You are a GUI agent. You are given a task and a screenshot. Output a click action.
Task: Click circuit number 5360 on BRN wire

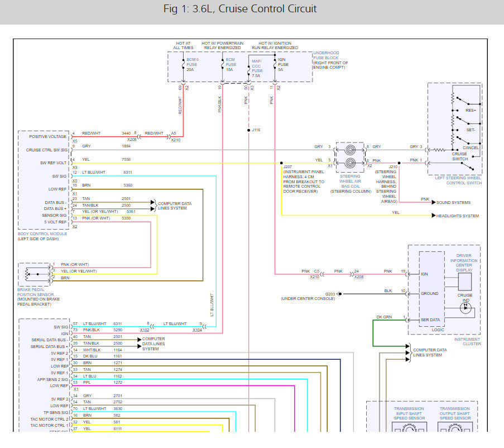128,185
